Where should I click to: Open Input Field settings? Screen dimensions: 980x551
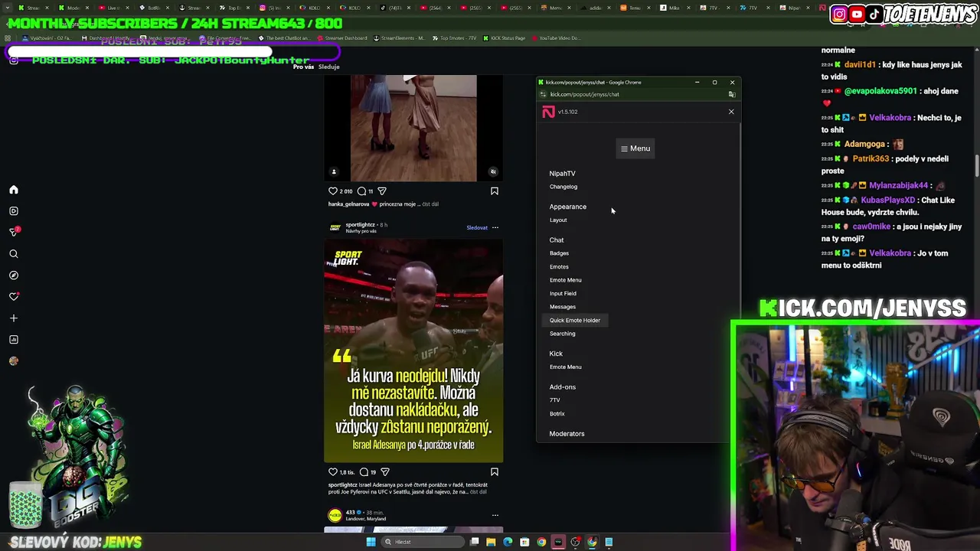pos(563,294)
